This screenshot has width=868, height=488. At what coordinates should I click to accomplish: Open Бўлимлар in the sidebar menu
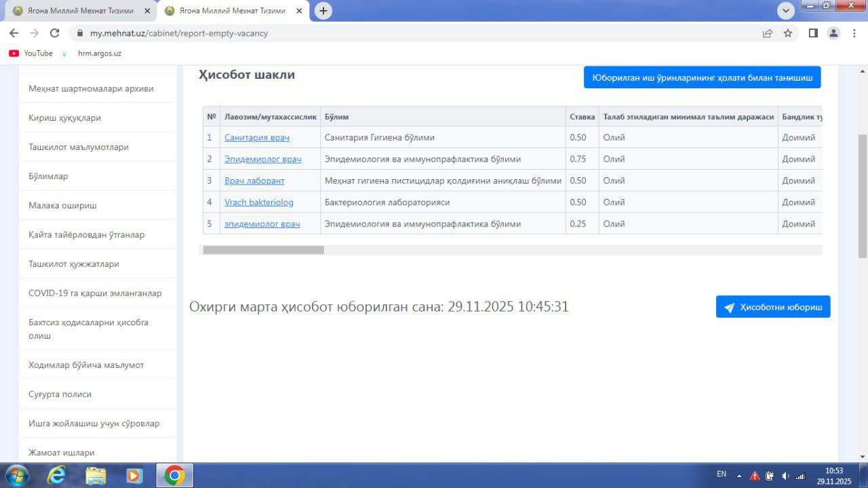point(48,176)
